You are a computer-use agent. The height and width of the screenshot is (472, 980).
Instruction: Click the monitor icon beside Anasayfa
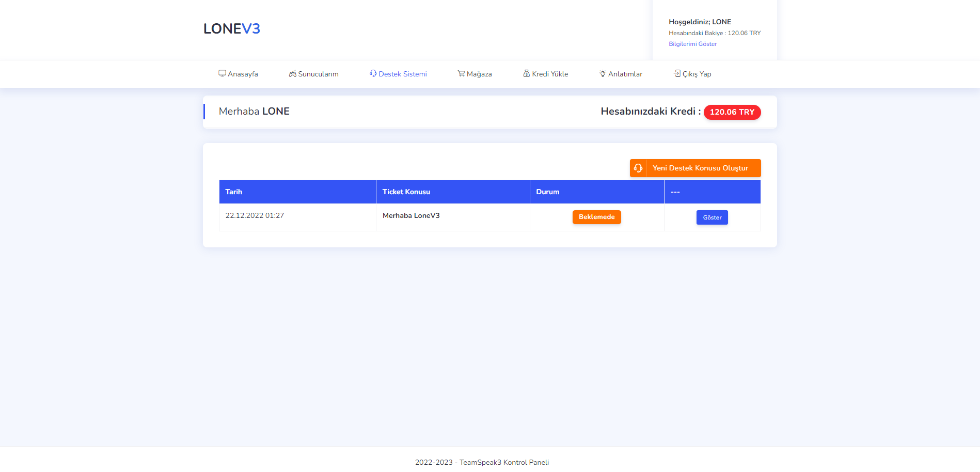tap(222, 73)
